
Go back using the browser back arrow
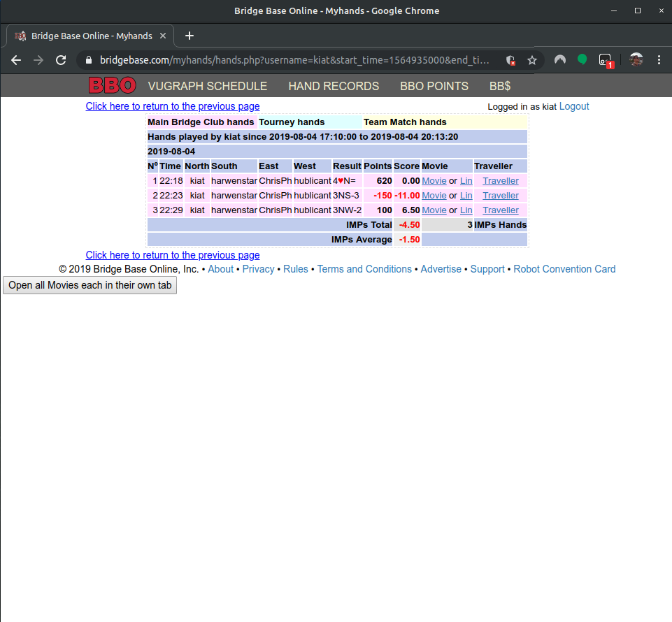(x=16, y=60)
